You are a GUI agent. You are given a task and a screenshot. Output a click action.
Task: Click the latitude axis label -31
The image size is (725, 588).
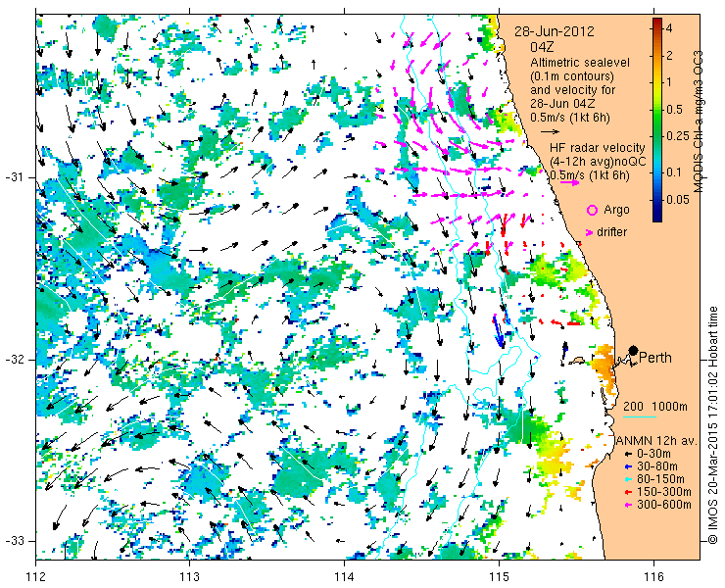click(15, 177)
